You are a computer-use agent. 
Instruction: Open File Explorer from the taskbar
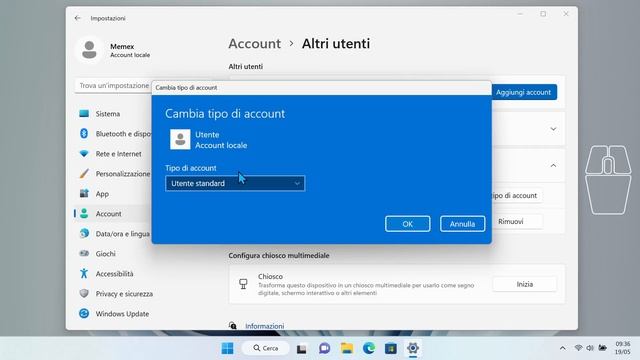point(347,348)
